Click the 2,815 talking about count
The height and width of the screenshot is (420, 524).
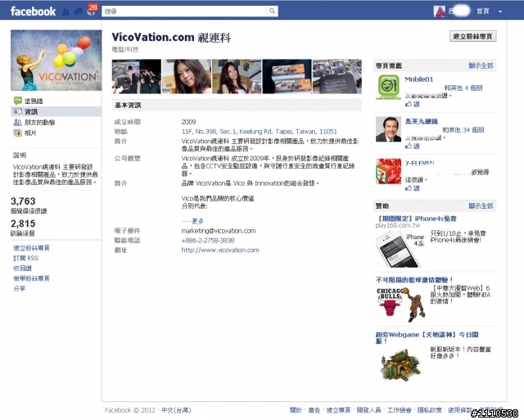pyautogui.click(x=23, y=224)
